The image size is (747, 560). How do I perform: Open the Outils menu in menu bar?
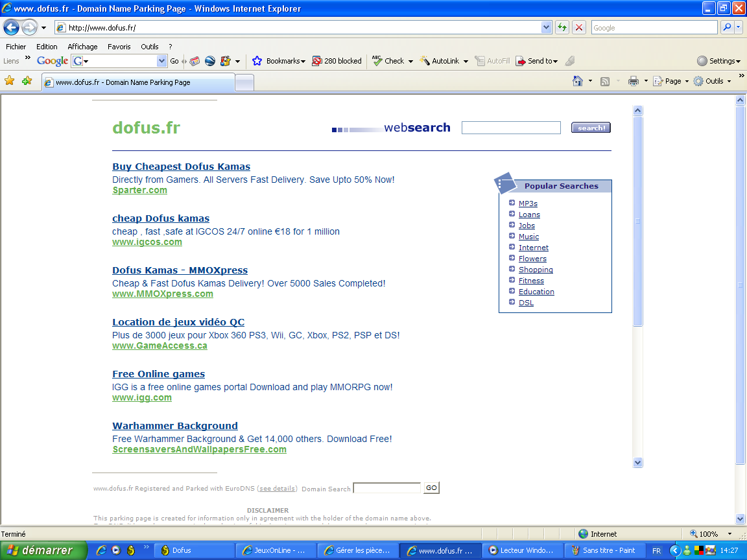pos(150,47)
